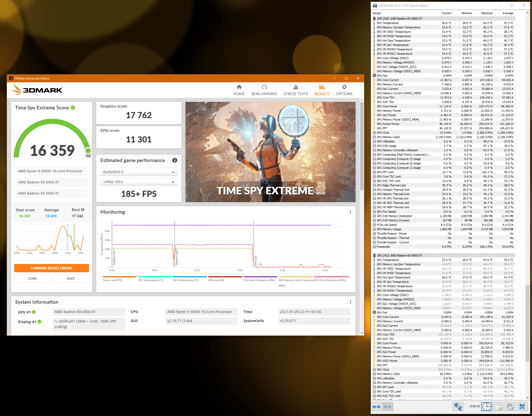Click HWiNFO expand columns arrows button

pyautogui.click(x=376, y=407)
